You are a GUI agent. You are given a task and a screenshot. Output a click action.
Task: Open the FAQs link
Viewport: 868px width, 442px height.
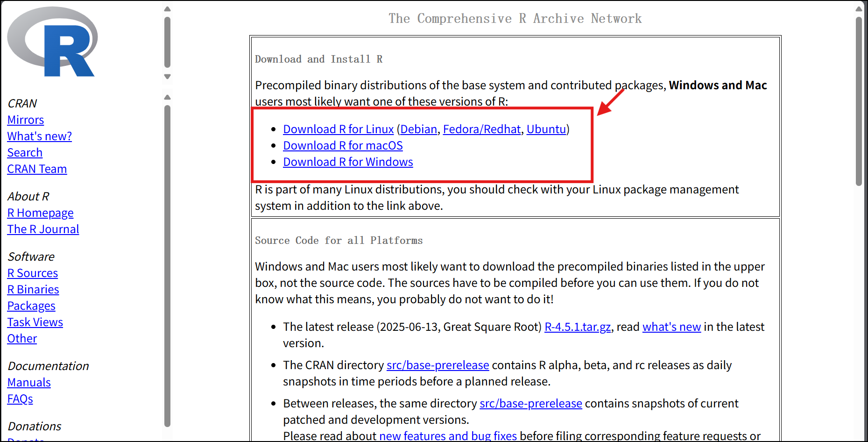pos(20,399)
